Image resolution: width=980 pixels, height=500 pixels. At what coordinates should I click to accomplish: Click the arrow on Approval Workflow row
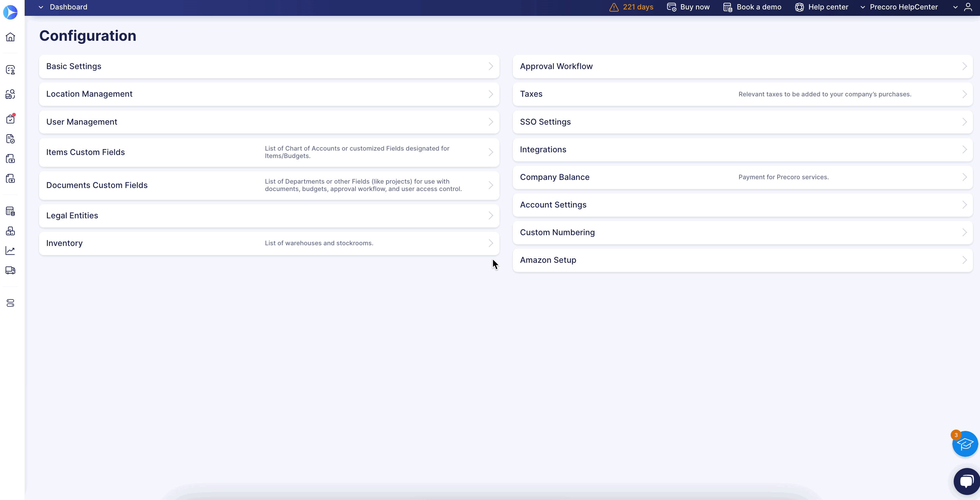964,66
